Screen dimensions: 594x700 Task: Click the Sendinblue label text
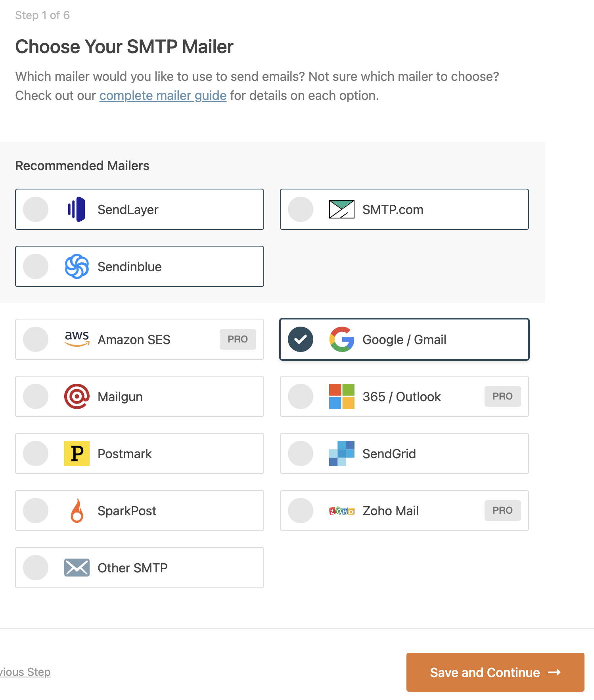tap(130, 267)
